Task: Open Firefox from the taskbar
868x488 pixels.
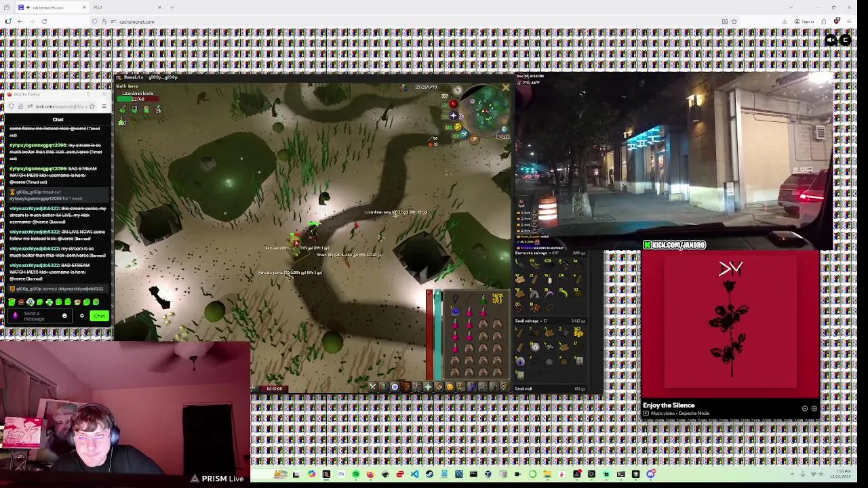Action: point(370,474)
